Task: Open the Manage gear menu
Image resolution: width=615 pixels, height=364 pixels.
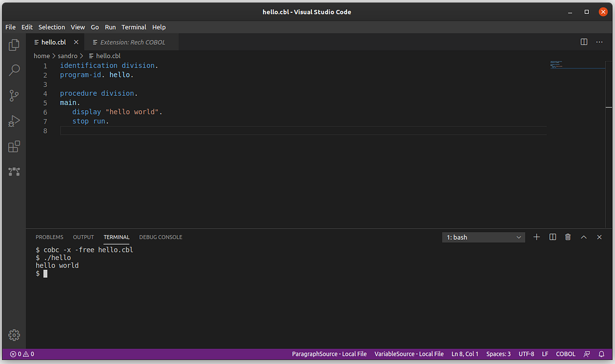Action: click(x=14, y=335)
